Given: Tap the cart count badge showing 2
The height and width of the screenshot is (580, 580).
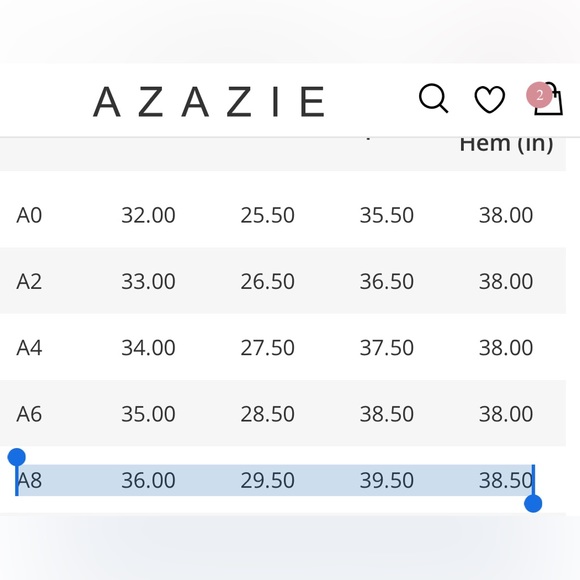Looking at the screenshot, I should (539, 95).
